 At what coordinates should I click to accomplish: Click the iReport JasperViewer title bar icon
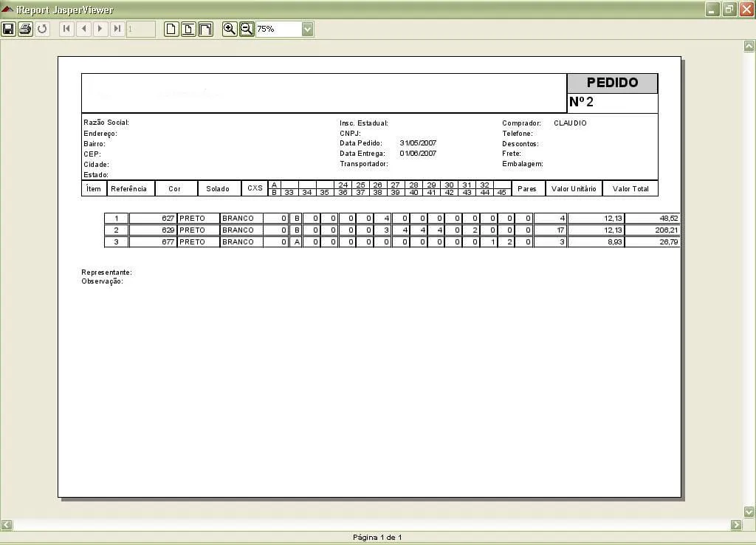click(8, 10)
